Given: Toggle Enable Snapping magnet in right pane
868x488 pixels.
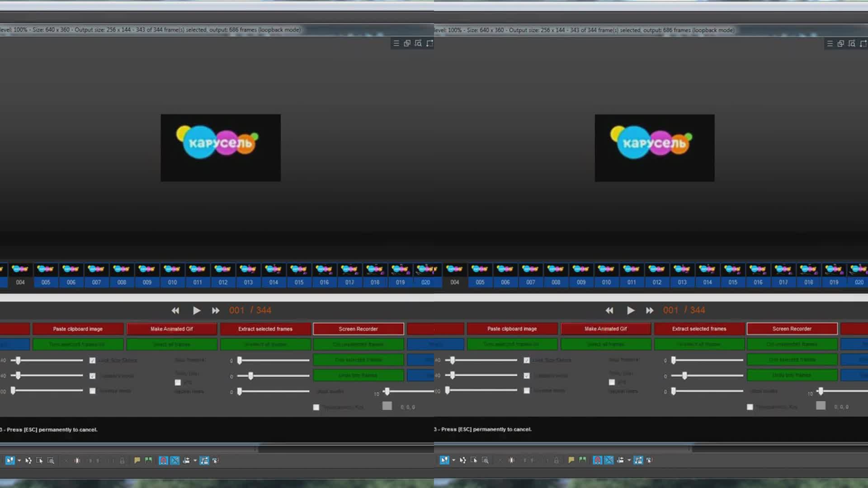Looking at the screenshot, I should point(597,460).
